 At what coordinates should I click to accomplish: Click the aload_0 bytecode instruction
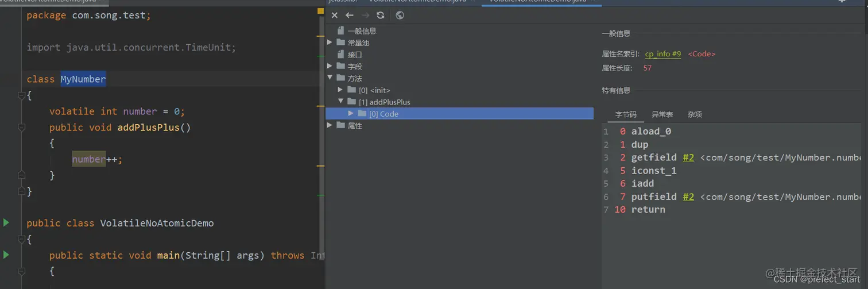tap(651, 132)
